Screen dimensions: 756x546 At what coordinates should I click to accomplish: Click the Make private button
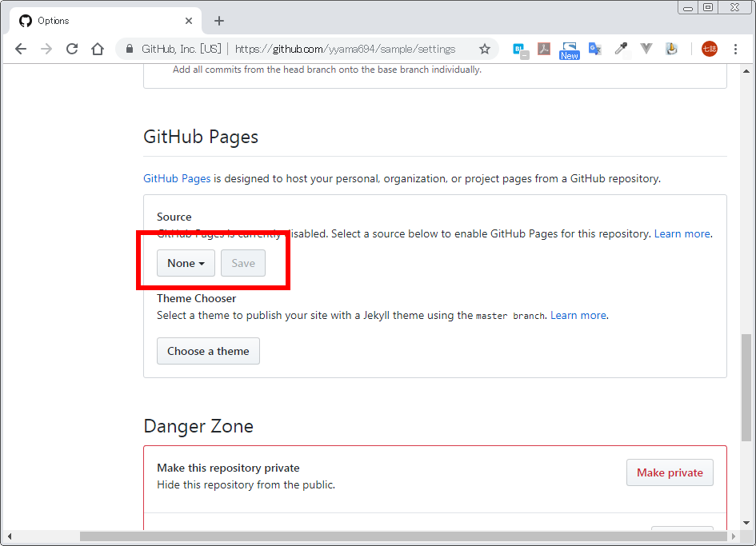tap(670, 472)
